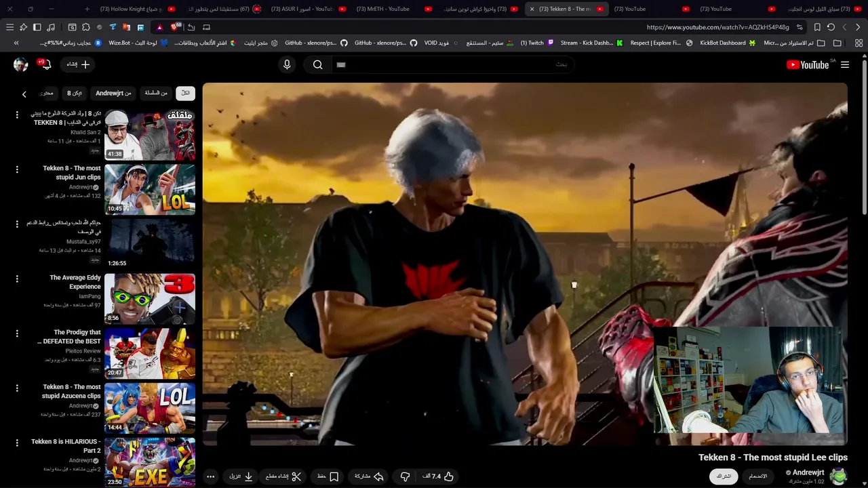
Task: Click 'Tekken 8 - The most stupid Azucena clips' title
Action: click(x=71, y=391)
